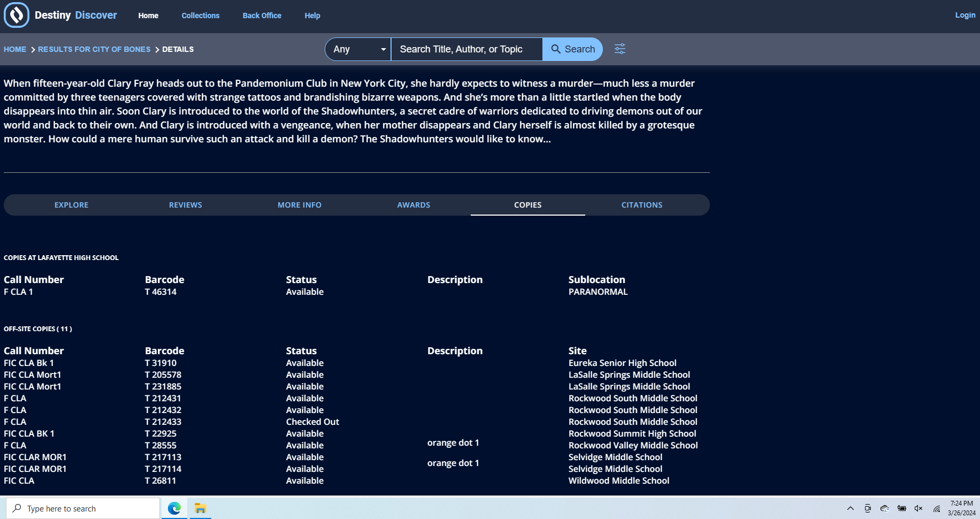Image resolution: width=980 pixels, height=519 pixels.
Task: Click Rockwood Summit High School site
Action: point(632,433)
